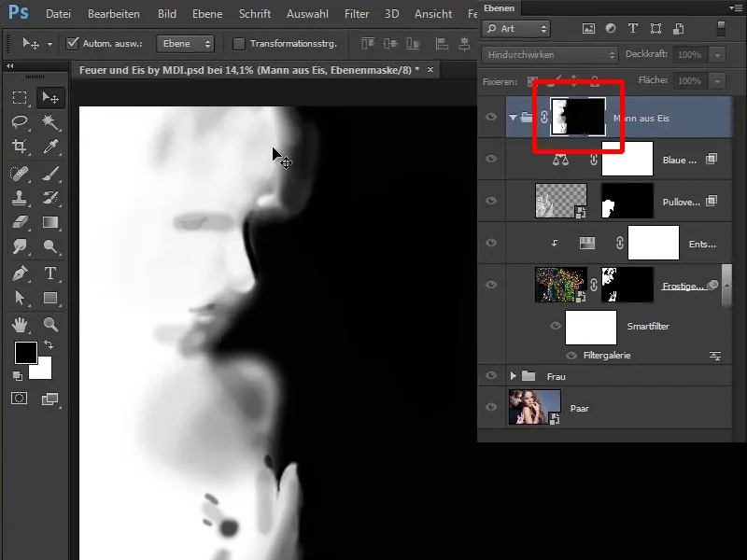
Task: Select the Hand tool
Action: pos(20,325)
